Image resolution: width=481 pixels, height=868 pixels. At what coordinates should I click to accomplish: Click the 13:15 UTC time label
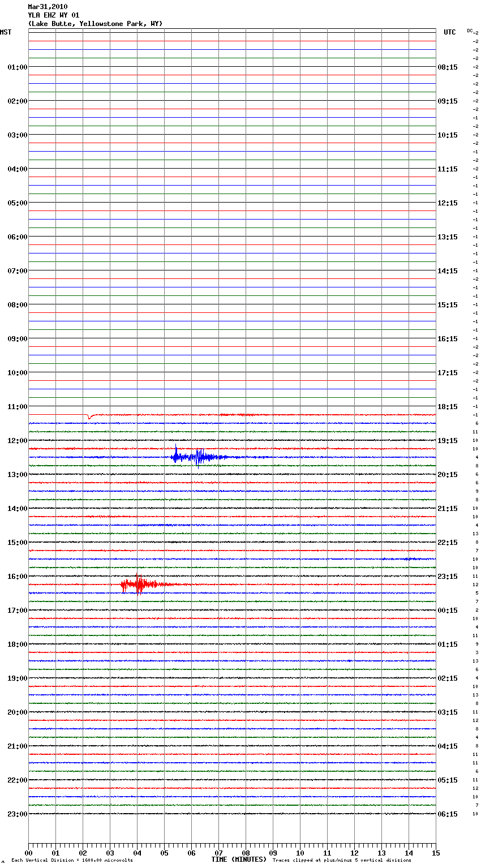(x=448, y=237)
